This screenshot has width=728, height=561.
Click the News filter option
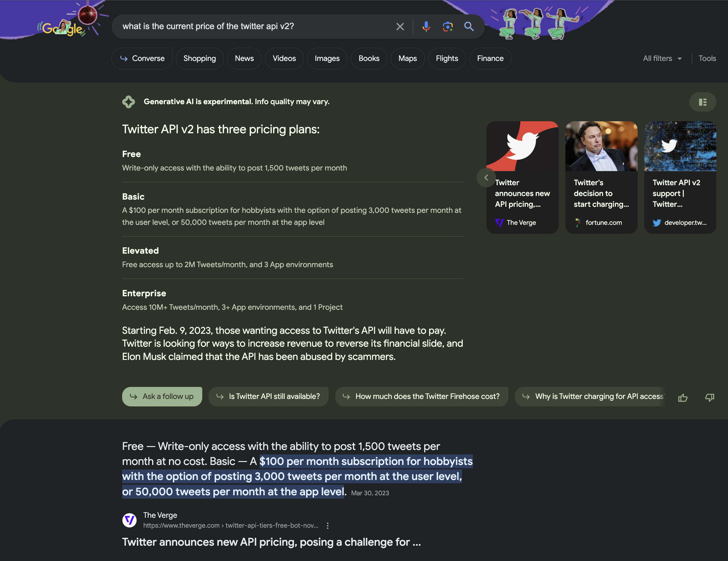click(x=244, y=57)
